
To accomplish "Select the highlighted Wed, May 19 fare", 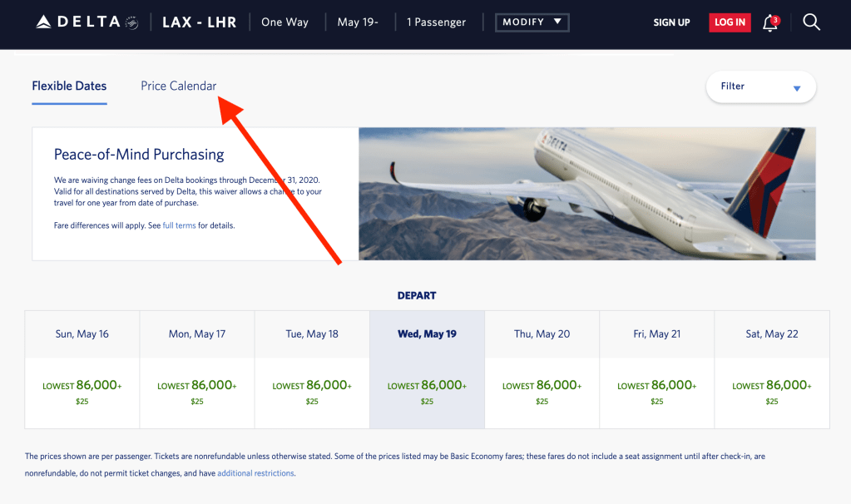I will (427, 392).
